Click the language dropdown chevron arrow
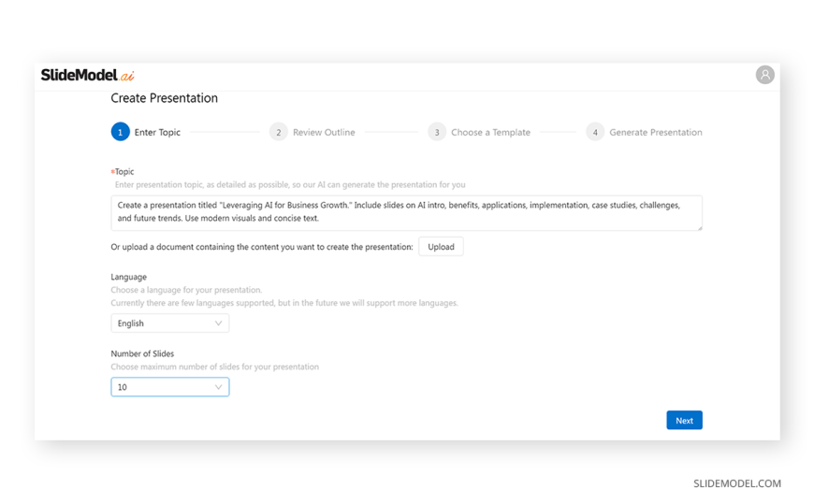This screenshot has height=504, width=814. click(x=219, y=324)
